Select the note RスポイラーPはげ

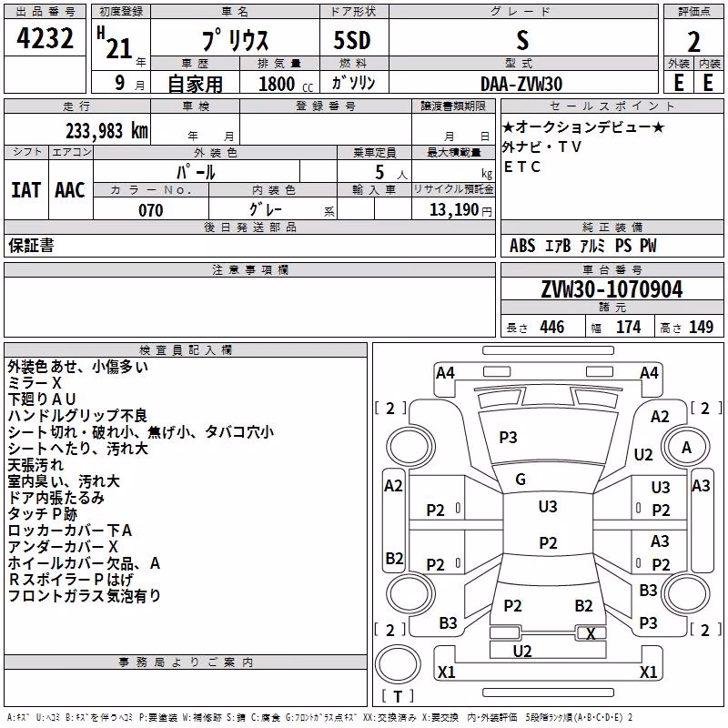[x=71, y=580]
